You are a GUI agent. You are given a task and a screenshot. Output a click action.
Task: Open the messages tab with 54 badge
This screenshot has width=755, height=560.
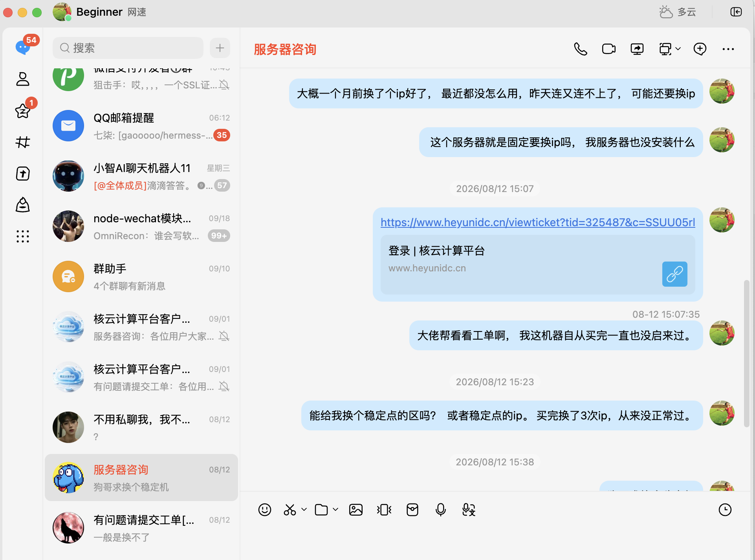tap(23, 47)
